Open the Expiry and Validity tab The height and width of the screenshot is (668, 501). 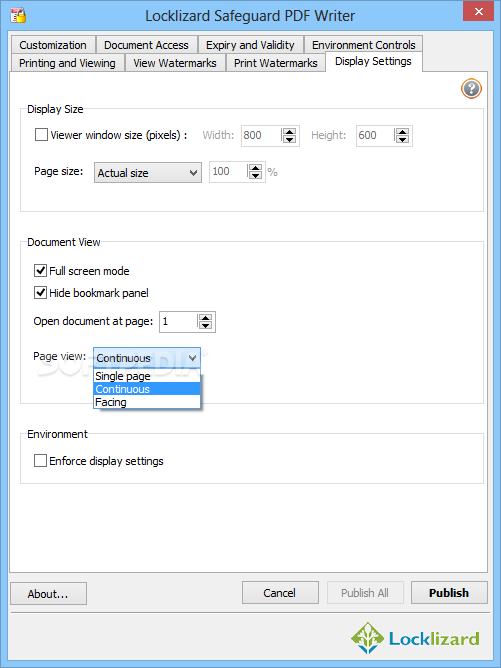[250, 45]
